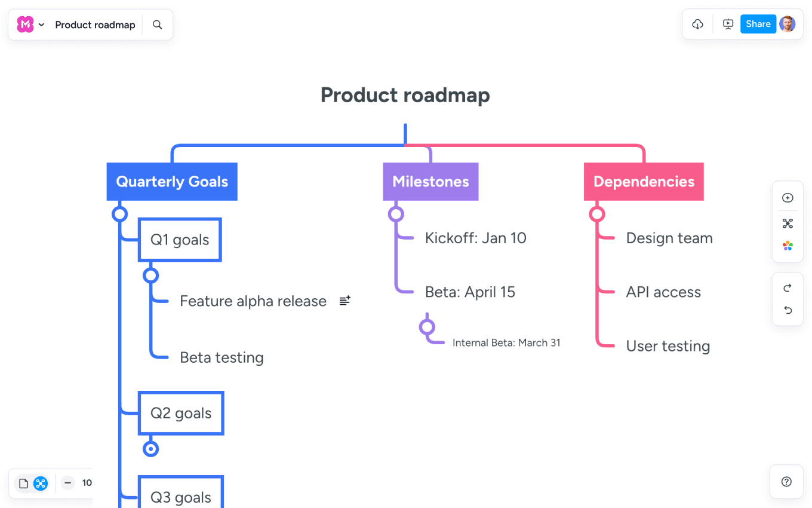Screen dimensions: 812x508
Task: Open the user profile avatar
Action: click(x=788, y=24)
